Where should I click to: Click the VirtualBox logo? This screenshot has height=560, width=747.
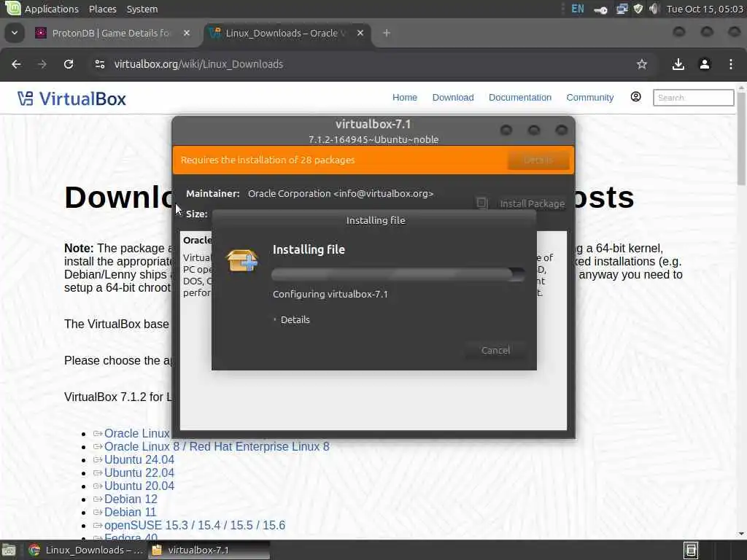(72, 98)
